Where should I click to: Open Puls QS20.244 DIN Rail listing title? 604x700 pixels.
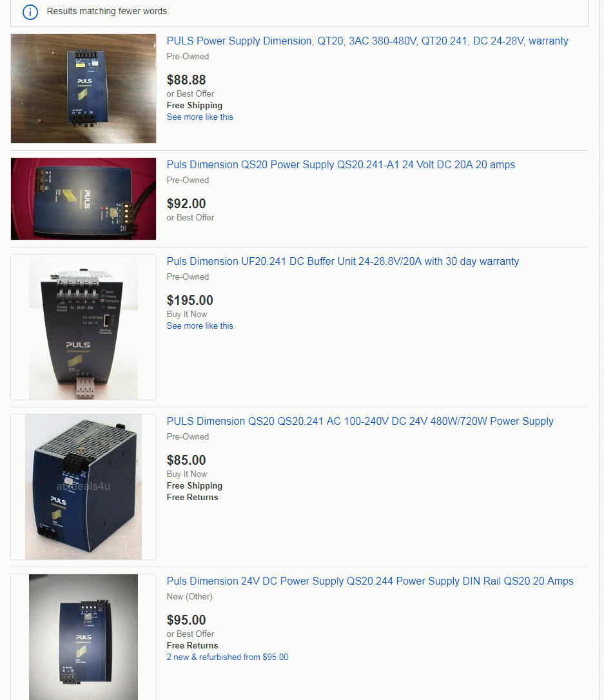[370, 581]
